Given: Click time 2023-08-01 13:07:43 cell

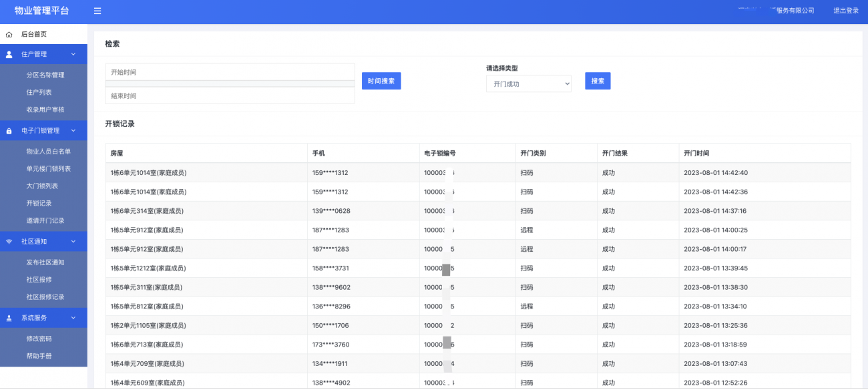Looking at the screenshot, I should (765, 364).
